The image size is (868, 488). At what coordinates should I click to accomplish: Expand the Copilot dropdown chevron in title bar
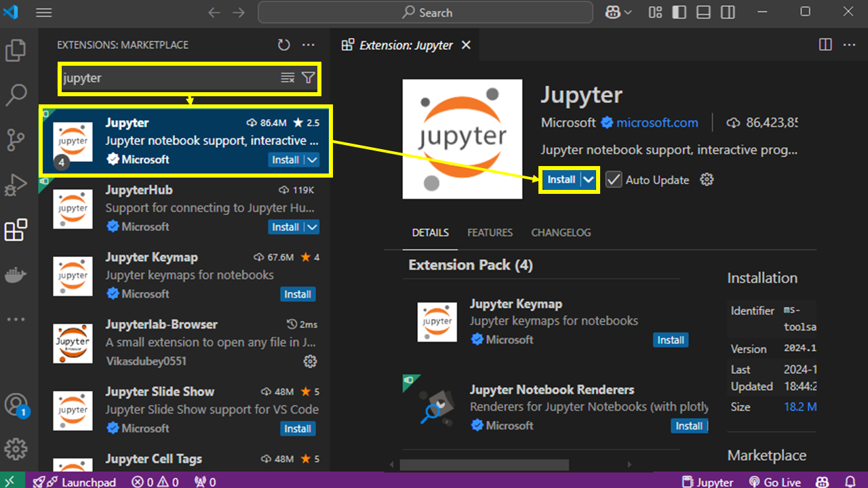[627, 12]
